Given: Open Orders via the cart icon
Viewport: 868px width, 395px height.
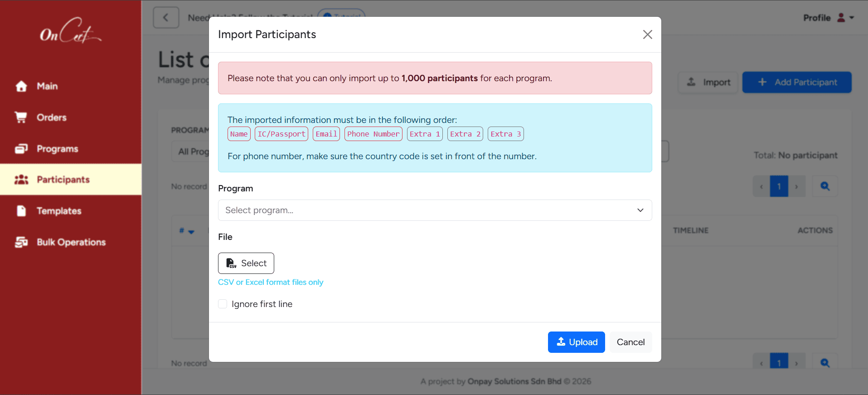Looking at the screenshot, I should (x=21, y=117).
